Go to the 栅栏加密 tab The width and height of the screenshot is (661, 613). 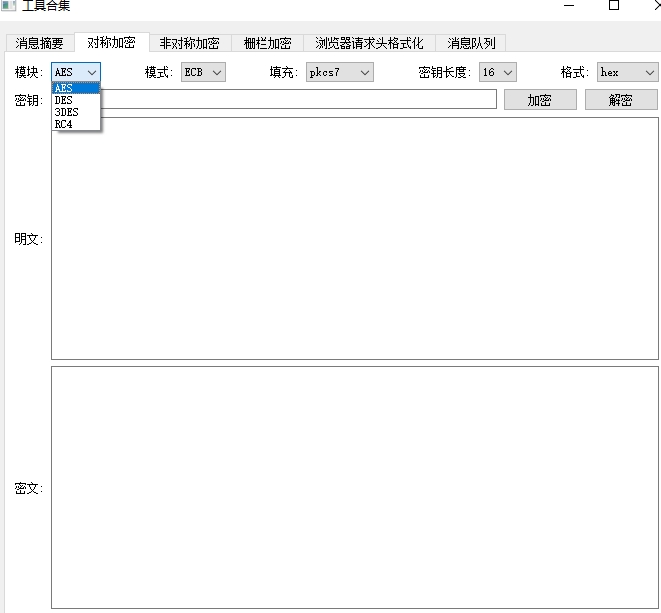(x=267, y=43)
